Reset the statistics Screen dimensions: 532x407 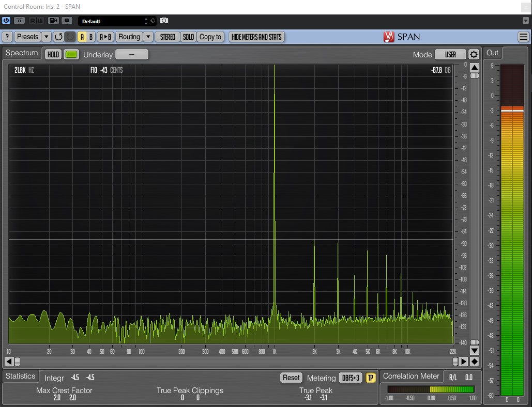pyautogui.click(x=291, y=378)
